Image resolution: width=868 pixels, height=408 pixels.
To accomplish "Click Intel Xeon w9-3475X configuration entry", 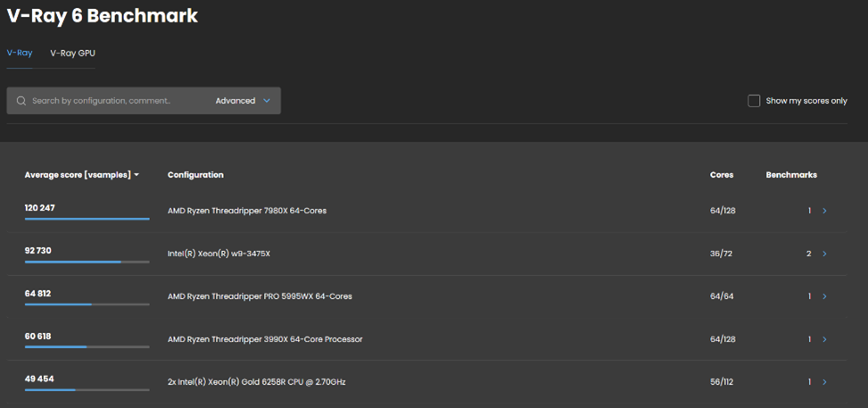I will [x=219, y=254].
